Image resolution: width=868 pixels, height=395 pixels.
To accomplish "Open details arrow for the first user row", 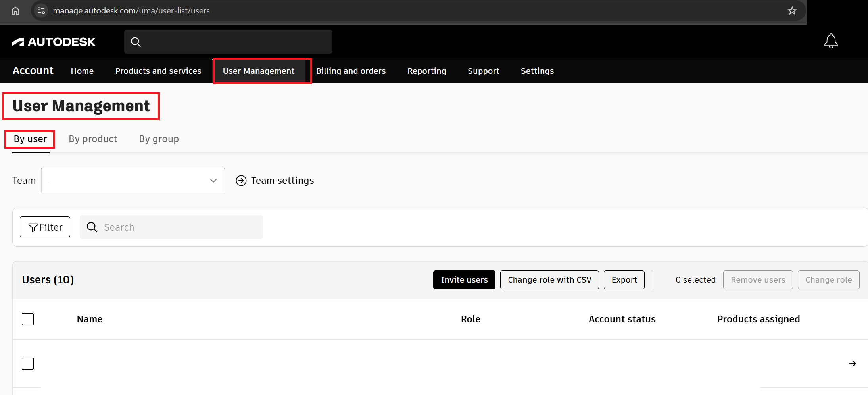I will 852,364.
